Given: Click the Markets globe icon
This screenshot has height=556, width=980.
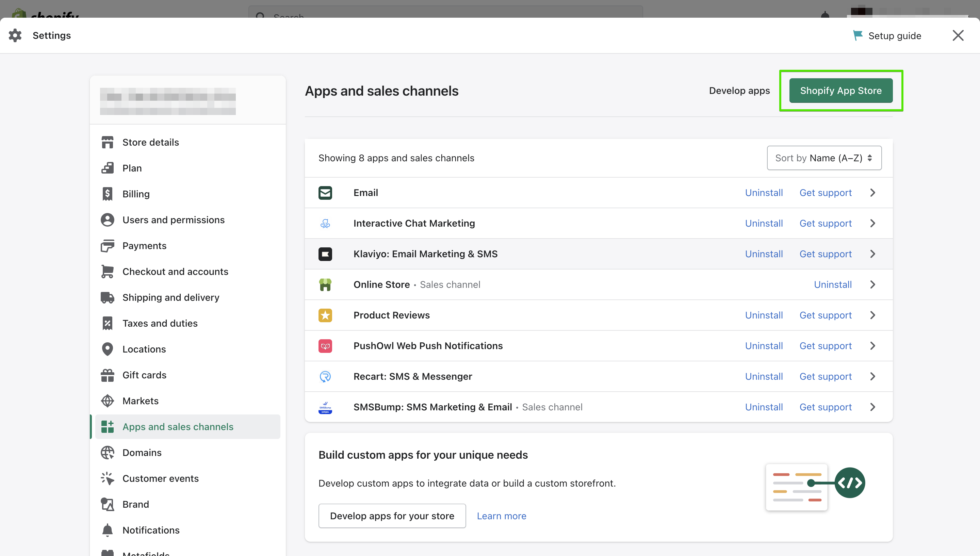Looking at the screenshot, I should (x=107, y=401).
